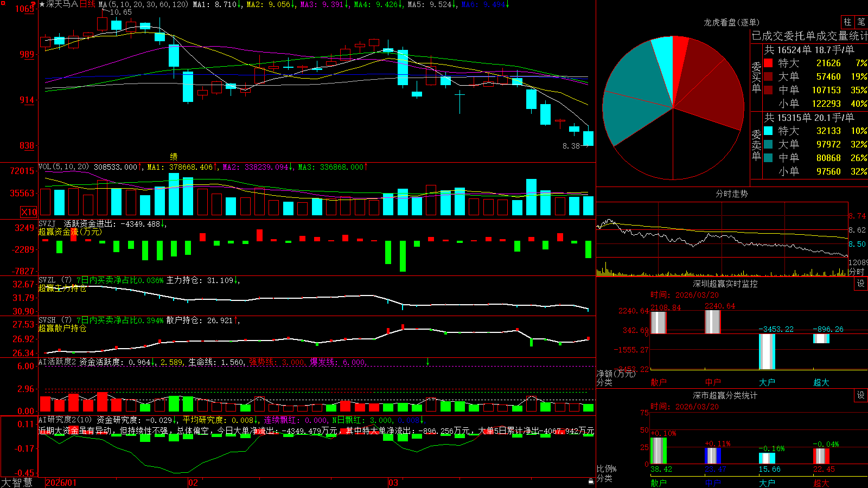Click the 主力持仓: 31.109 value
This screenshot has width=868, height=488.
pyautogui.click(x=200, y=280)
